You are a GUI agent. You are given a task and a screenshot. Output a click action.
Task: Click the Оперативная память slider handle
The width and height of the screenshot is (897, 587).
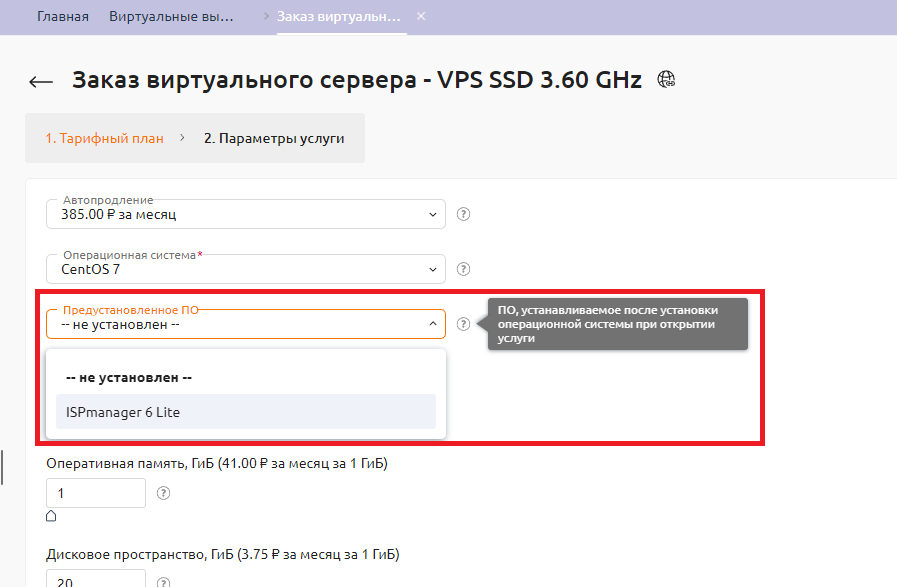tap(51, 517)
